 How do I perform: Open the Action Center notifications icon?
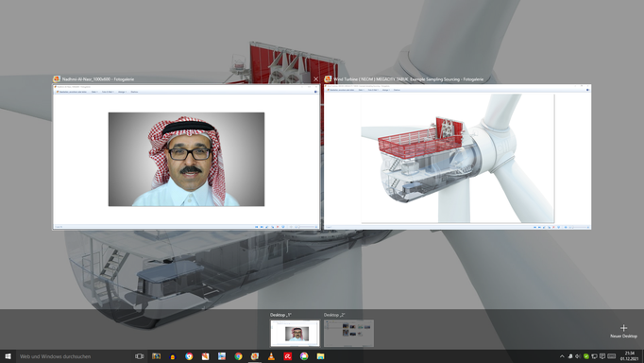[602, 356]
